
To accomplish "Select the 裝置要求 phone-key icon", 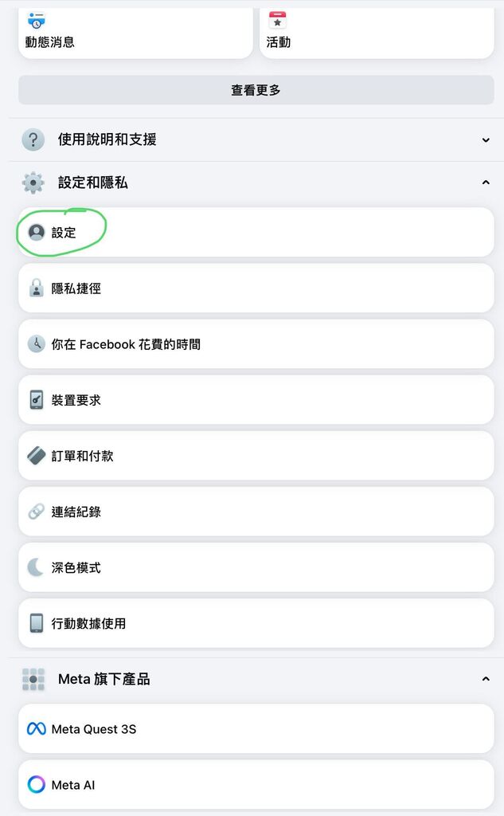I will (x=37, y=400).
